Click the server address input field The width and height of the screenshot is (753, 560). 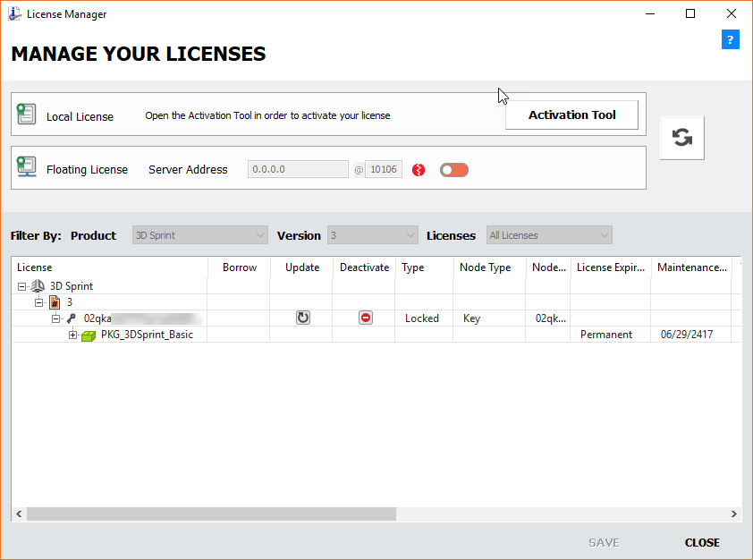click(x=298, y=170)
